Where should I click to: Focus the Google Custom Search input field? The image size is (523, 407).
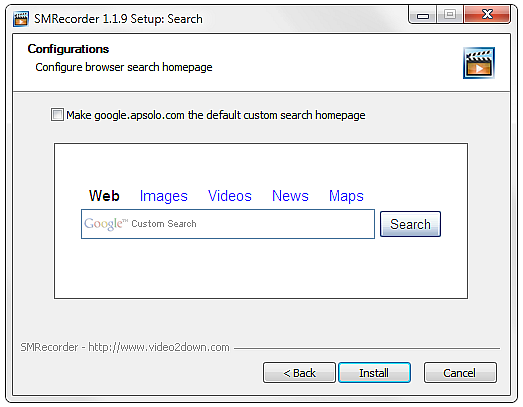(x=228, y=224)
